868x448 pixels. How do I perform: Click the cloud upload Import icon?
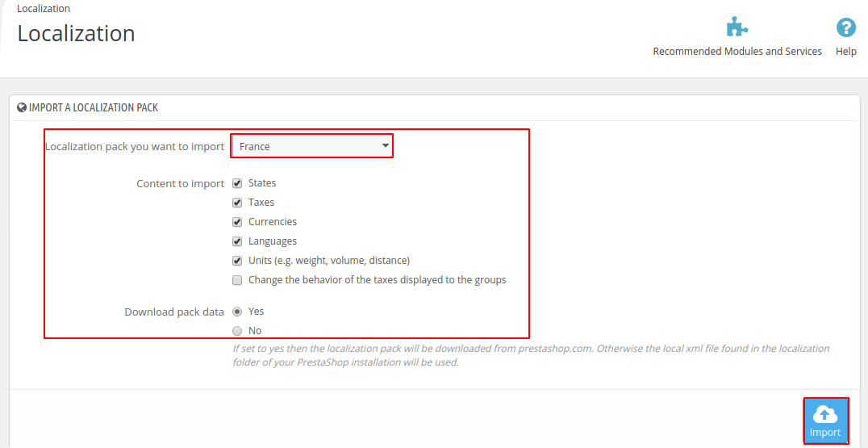click(x=824, y=413)
